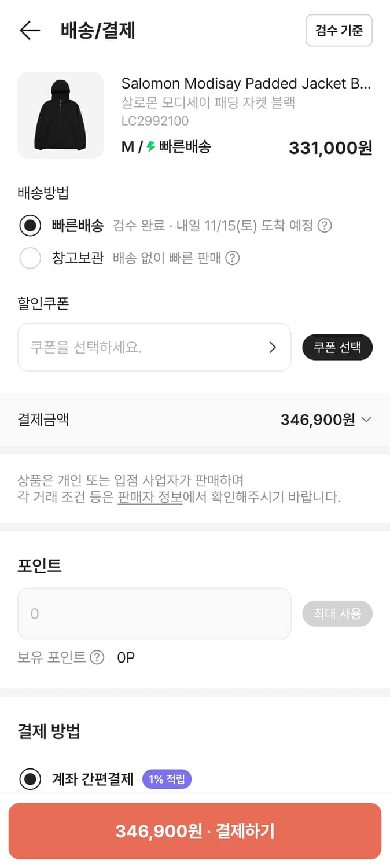Click the back arrow to leave checkout
Viewport: 390px width, 868px height.
click(29, 31)
